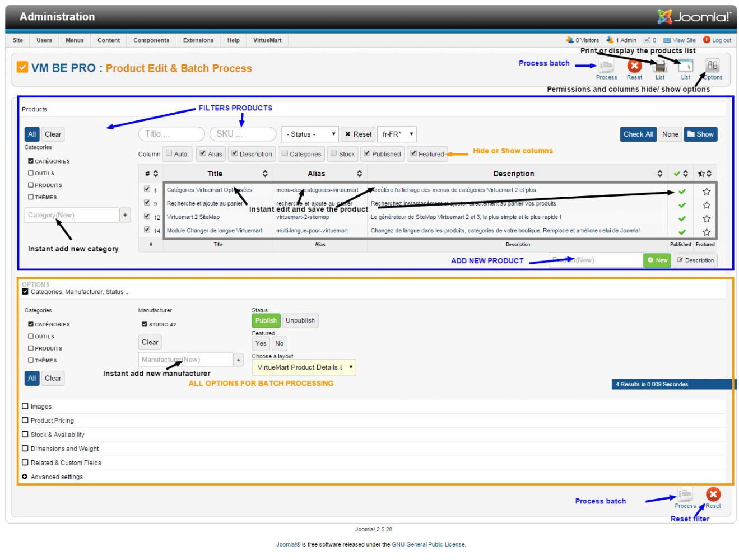Toggle published checkmark for Catégories Virtuemart Optimisées
Viewport: 739px width, 560px height.
(682, 192)
